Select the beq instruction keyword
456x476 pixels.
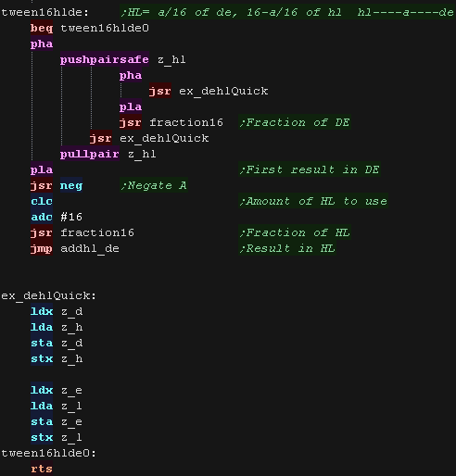click(42, 29)
